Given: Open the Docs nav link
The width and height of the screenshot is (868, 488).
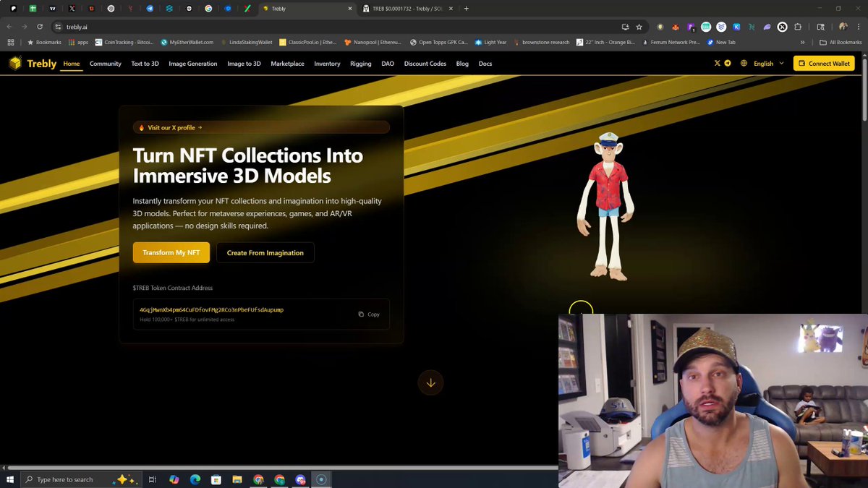Looking at the screenshot, I should point(485,64).
